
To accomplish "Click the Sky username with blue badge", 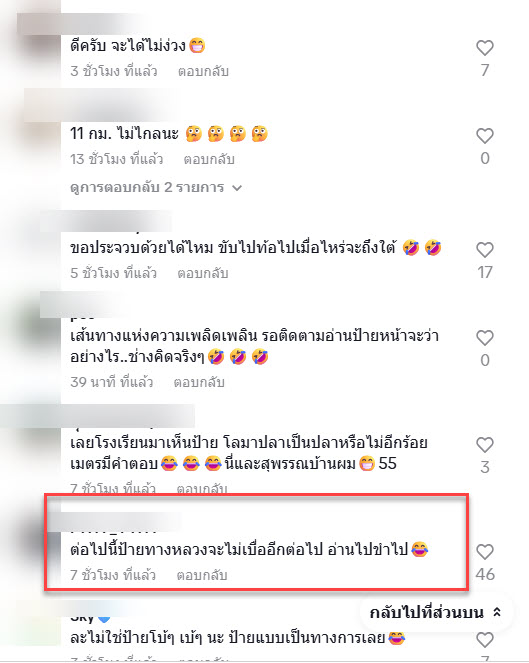I will point(90,617).
